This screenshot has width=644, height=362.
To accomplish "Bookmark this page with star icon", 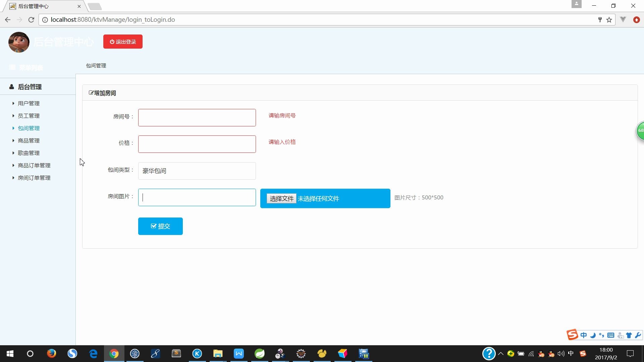I will point(609,20).
